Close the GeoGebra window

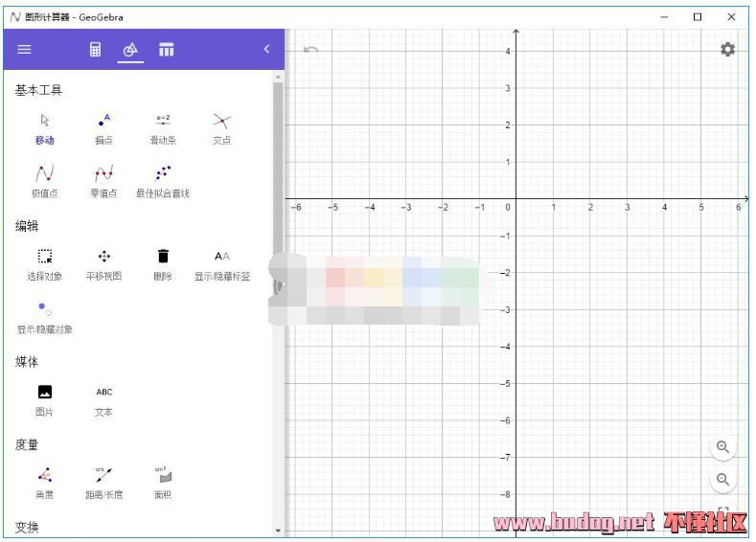click(731, 17)
